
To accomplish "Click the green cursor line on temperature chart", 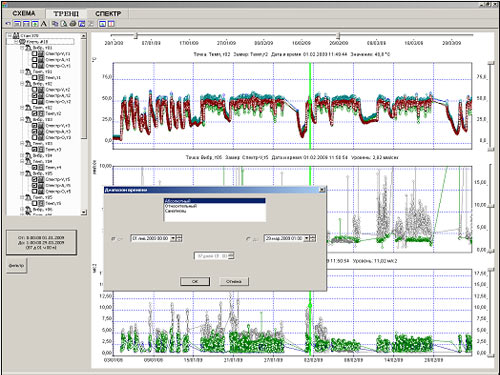I will [310, 106].
